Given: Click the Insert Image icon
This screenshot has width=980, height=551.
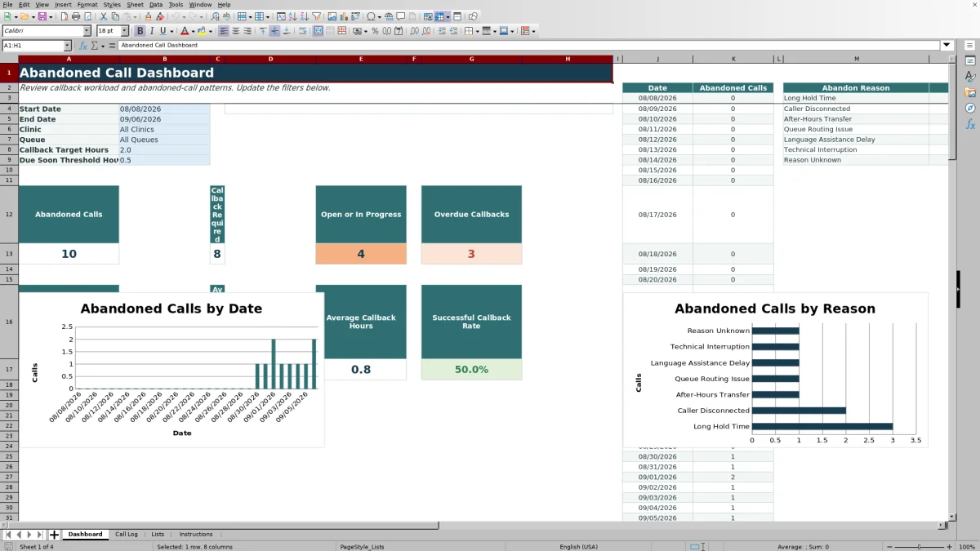Looking at the screenshot, I should 332,16.
